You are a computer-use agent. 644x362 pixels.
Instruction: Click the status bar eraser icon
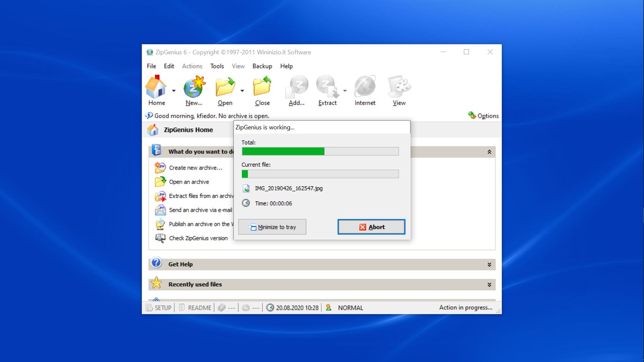click(222, 307)
